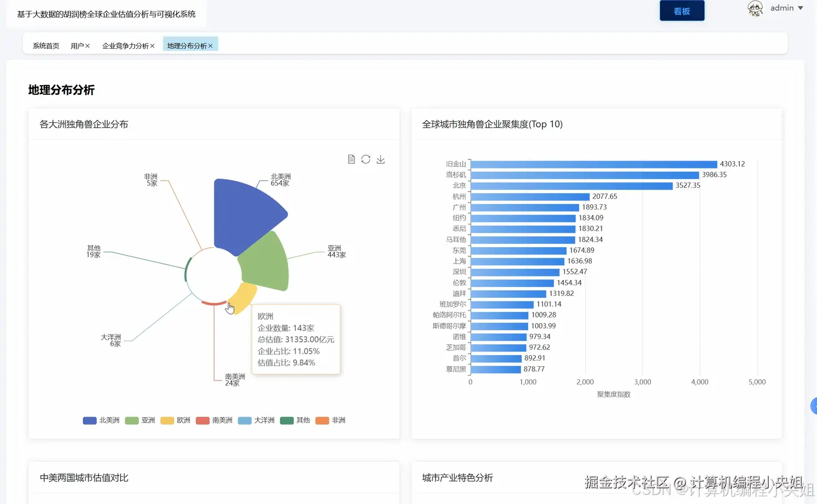Screen dimensions: 817x504
Task: Click the 杭州 bar in bar chart
Action: [x=530, y=196]
